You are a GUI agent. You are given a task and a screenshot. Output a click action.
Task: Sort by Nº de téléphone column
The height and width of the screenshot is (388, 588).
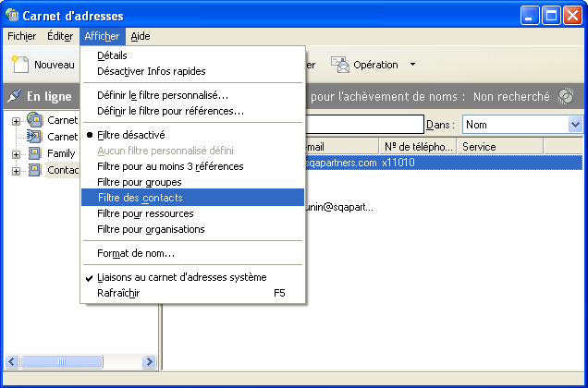click(418, 147)
